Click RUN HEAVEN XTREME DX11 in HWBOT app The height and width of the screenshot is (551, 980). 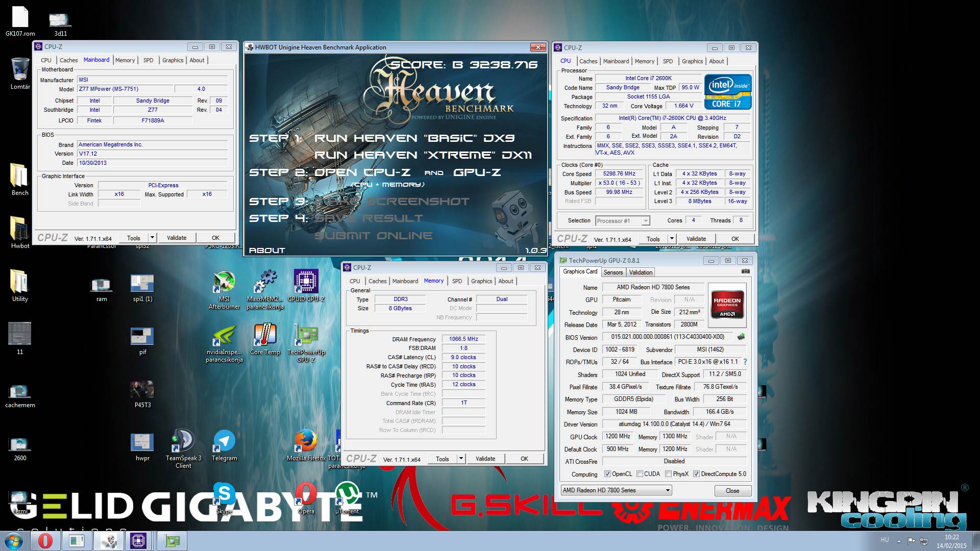tap(423, 155)
